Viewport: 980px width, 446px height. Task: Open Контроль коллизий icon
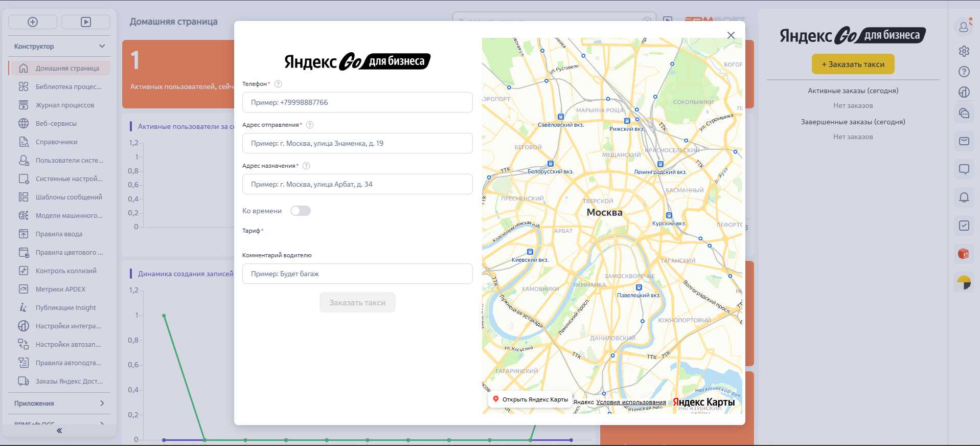tap(24, 271)
